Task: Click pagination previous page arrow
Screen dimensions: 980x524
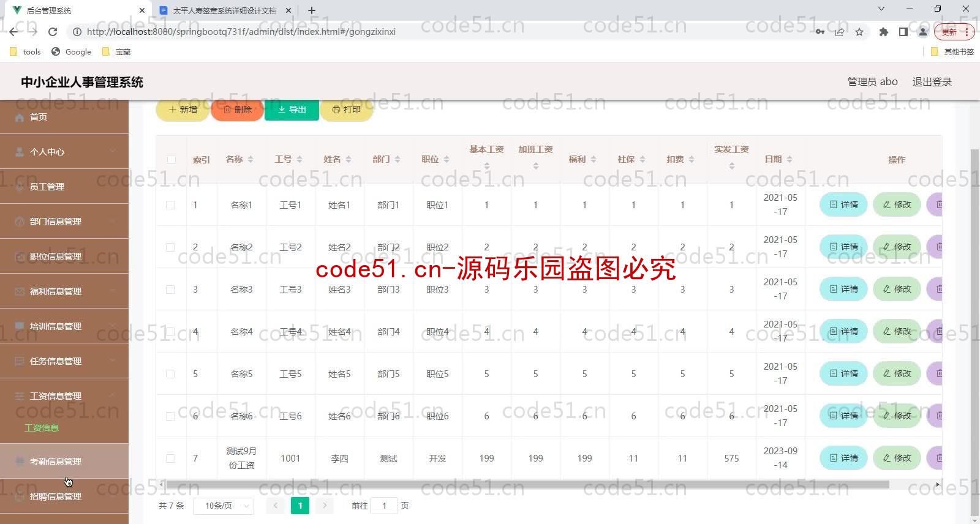Action: 276,506
